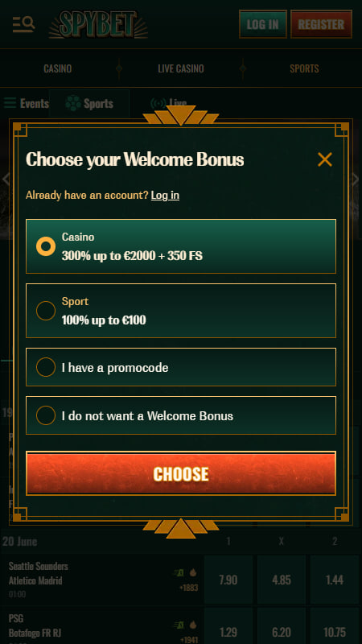Select the I have a promocode option
The height and width of the screenshot is (644, 362).
(181, 367)
